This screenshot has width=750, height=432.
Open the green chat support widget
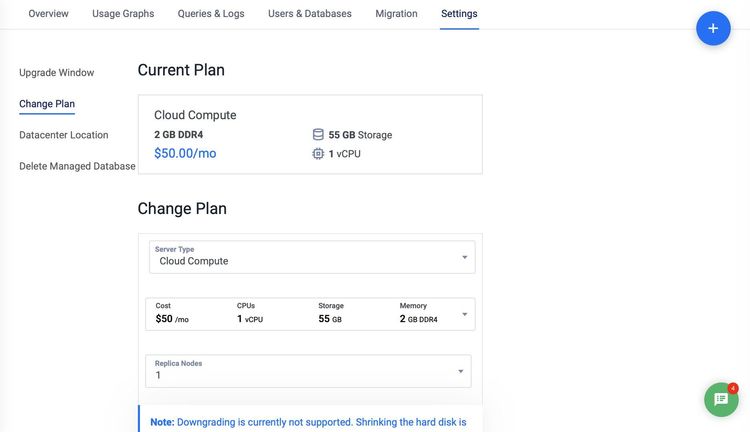click(x=721, y=399)
